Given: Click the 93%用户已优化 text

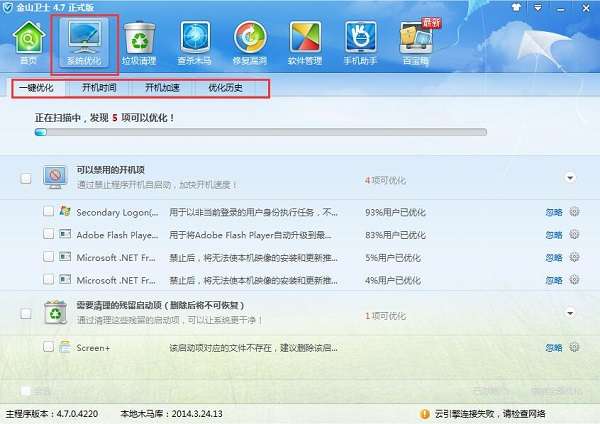Looking at the screenshot, I should tap(395, 212).
